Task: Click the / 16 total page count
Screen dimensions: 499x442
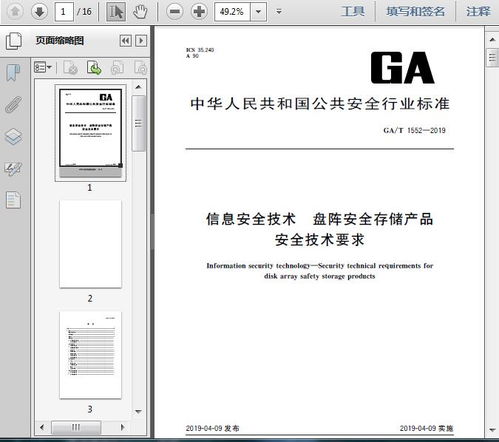Action: 84,12
